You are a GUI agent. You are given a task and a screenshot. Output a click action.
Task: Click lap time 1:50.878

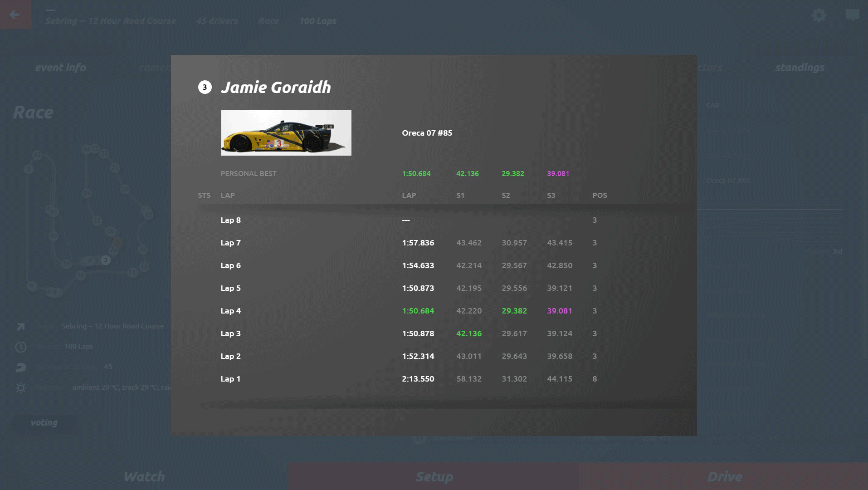(x=418, y=333)
